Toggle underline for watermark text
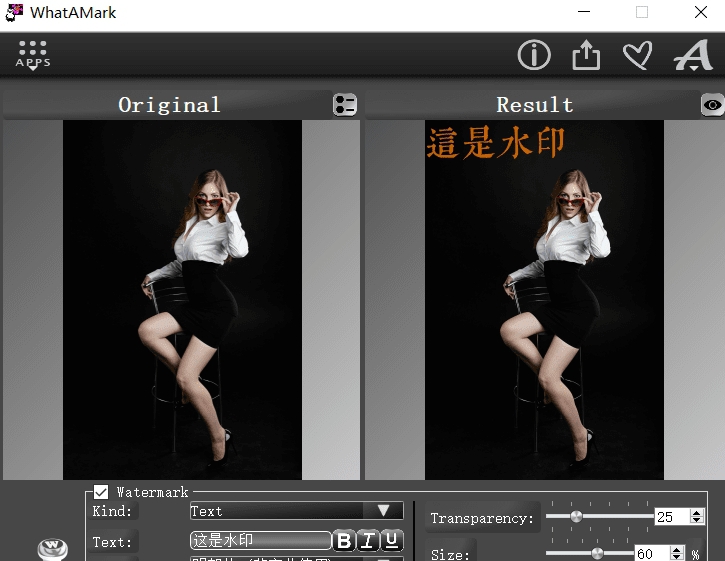 click(392, 540)
